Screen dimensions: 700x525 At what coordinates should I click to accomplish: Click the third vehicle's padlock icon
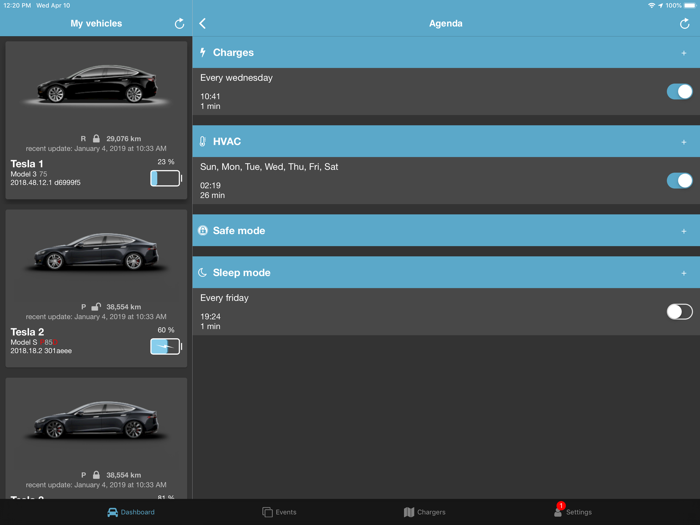click(96, 475)
